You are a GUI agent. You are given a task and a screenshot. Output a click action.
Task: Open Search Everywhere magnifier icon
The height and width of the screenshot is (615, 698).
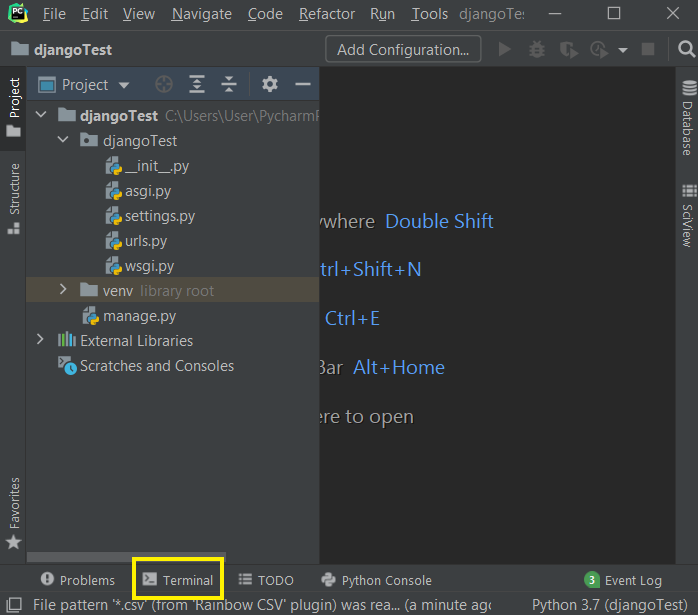[x=686, y=49]
